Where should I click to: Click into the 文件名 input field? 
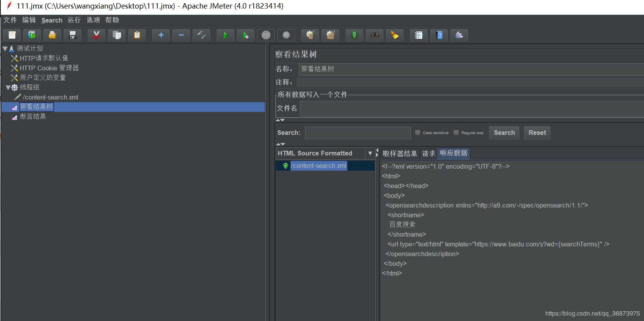[472, 109]
